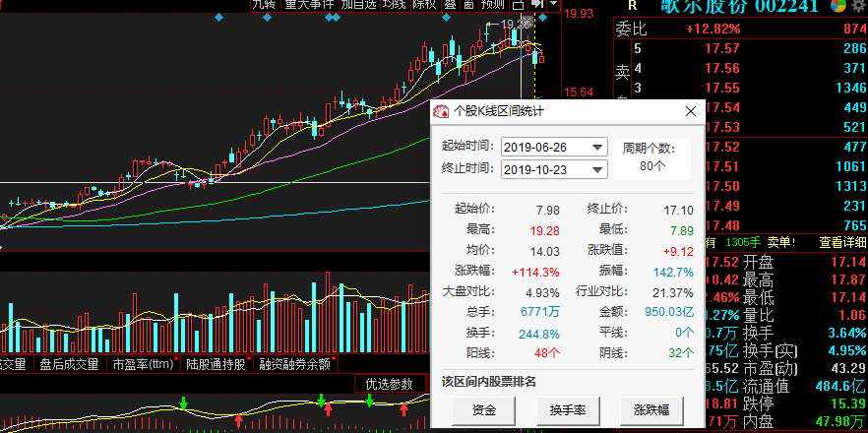This screenshot has height=433, width=868.
Task: Click the 涨跌幅 value +114.3%
Action: tap(535, 273)
